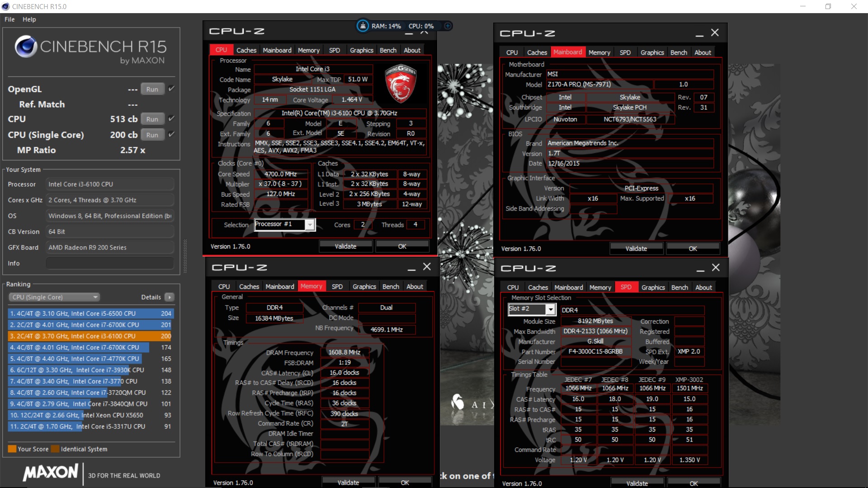Viewport: 868px width, 488px height.
Task: Open Mainboard tab in CPU-Z SPD window
Action: (x=569, y=287)
